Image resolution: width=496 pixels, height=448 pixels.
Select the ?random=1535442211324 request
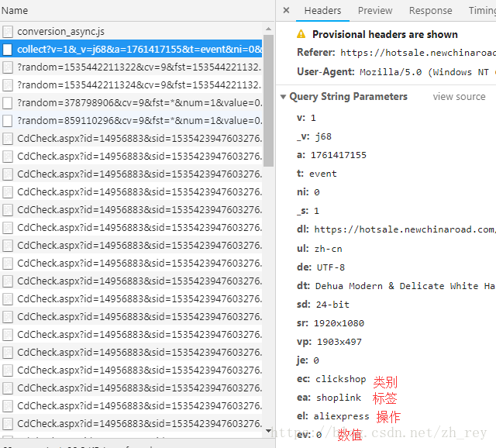131,84
